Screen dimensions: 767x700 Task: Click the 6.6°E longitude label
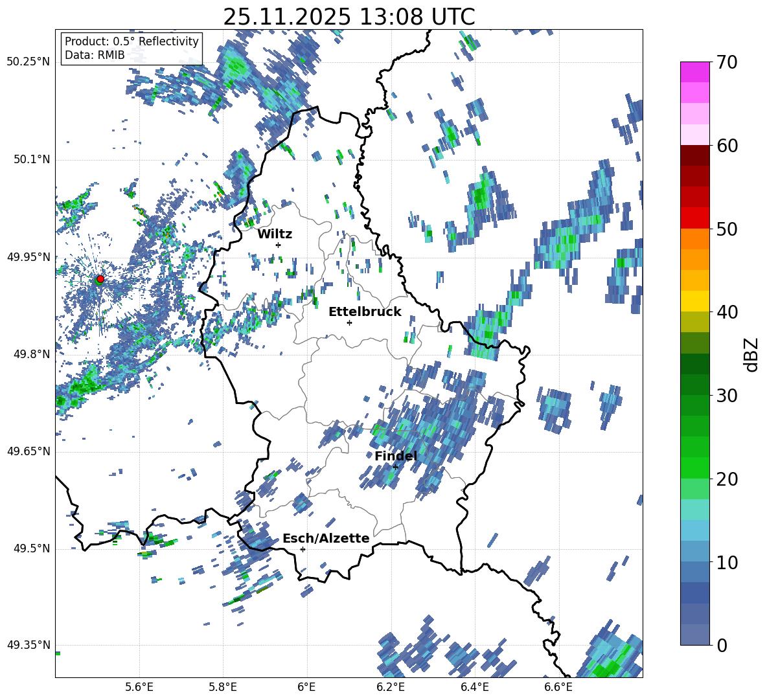click(558, 687)
